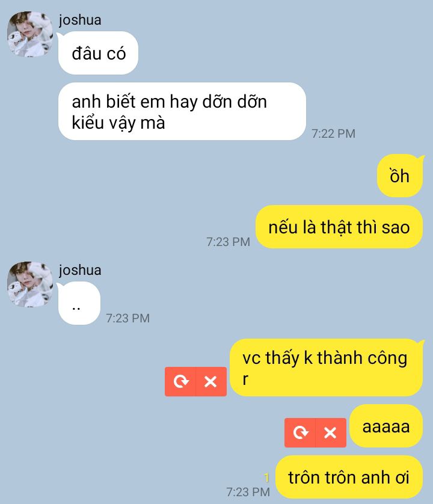Tap the "trôn trôn anh ơi" message bubble
The width and height of the screenshot is (433, 504).
(x=349, y=477)
